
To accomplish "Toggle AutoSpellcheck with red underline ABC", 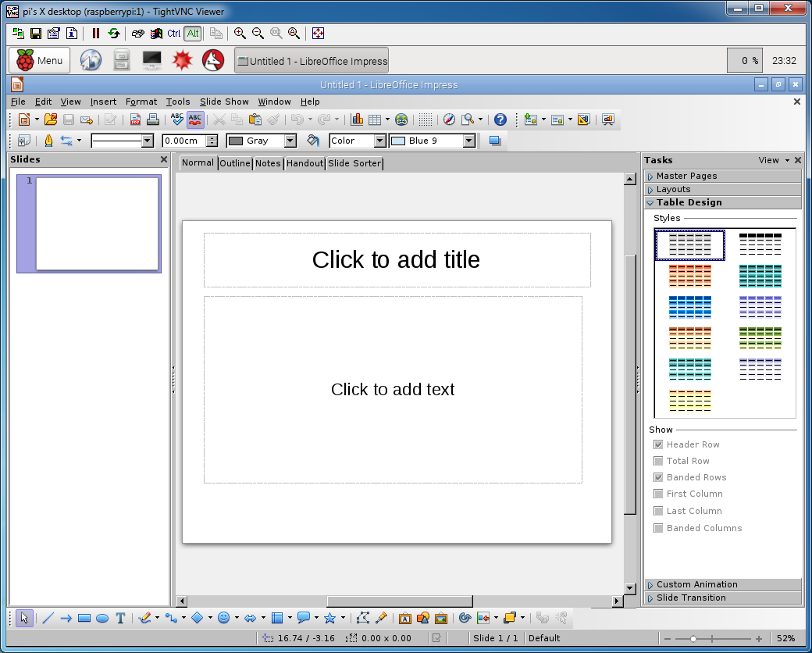I will coord(195,120).
